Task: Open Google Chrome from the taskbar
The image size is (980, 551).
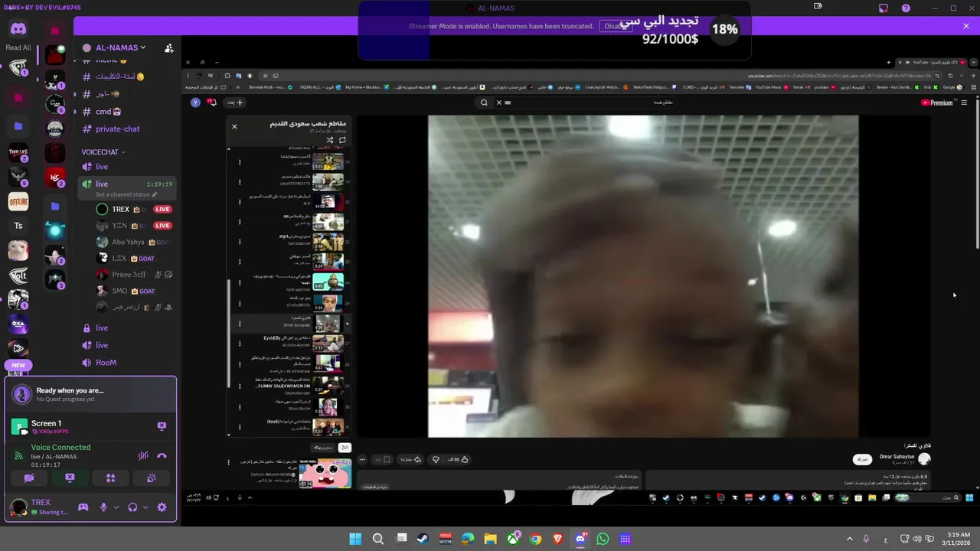Action: (535, 539)
